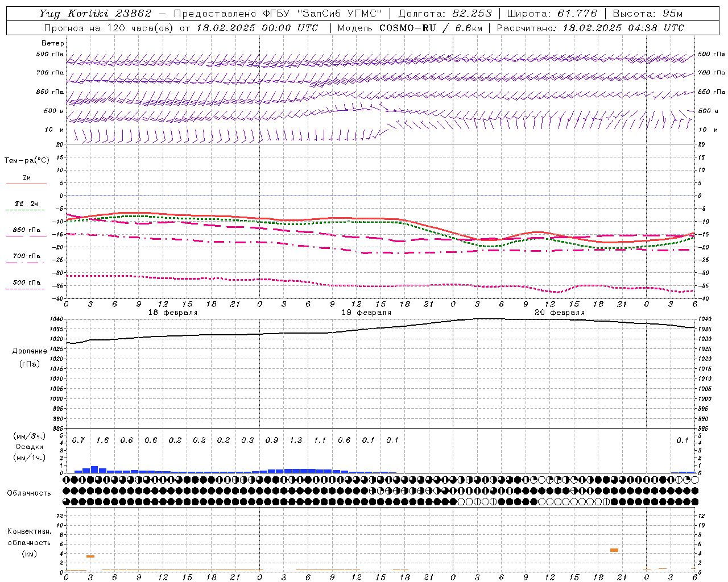Click the Осадки precipitation label
728x582 pixels.
point(30,447)
